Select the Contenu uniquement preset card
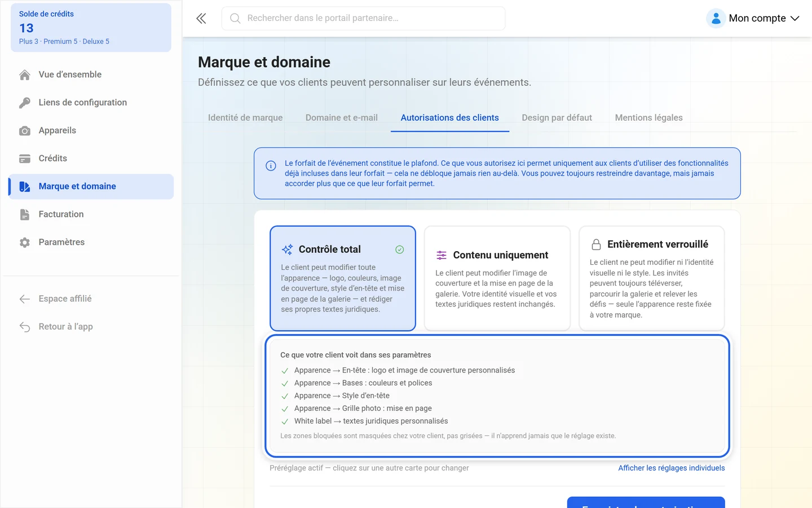812x508 pixels. (497, 278)
